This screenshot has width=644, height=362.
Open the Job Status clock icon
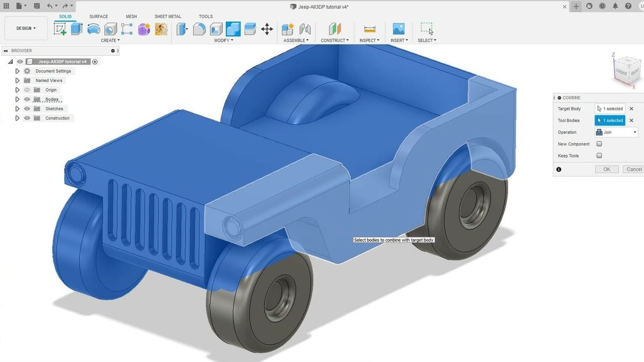click(602, 6)
